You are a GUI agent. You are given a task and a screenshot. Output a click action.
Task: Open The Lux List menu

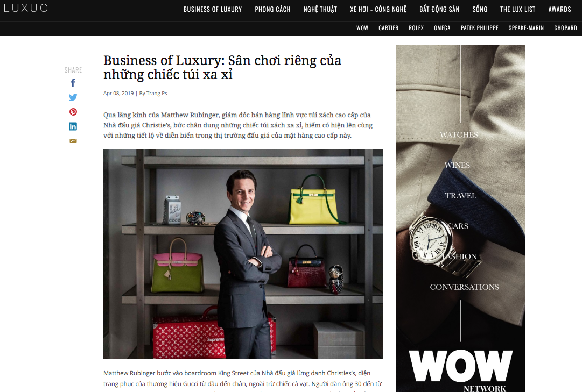click(x=517, y=9)
